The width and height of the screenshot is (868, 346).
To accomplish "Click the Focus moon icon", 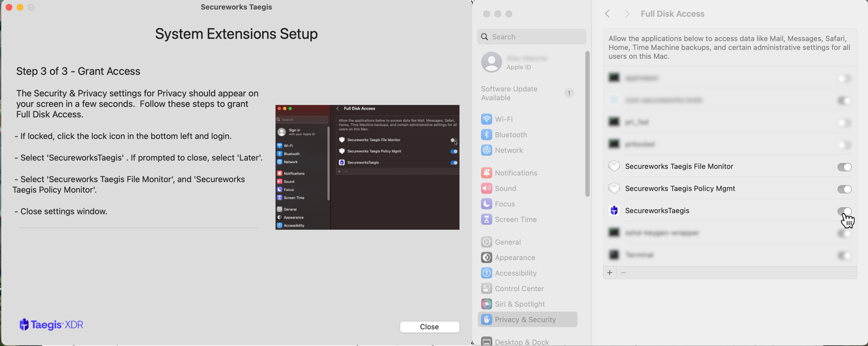I will [x=487, y=204].
